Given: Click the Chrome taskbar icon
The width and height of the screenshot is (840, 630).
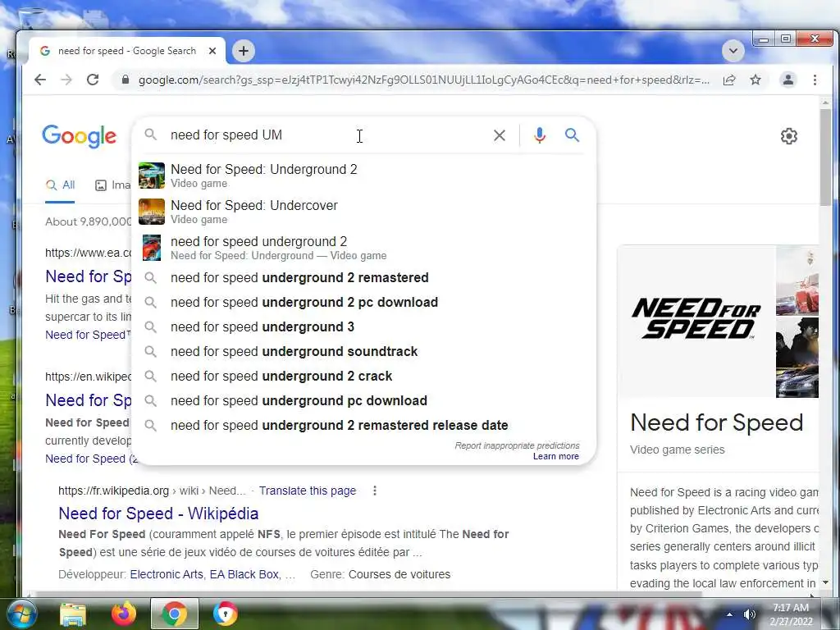Looking at the screenshot, I should [174, 614].
